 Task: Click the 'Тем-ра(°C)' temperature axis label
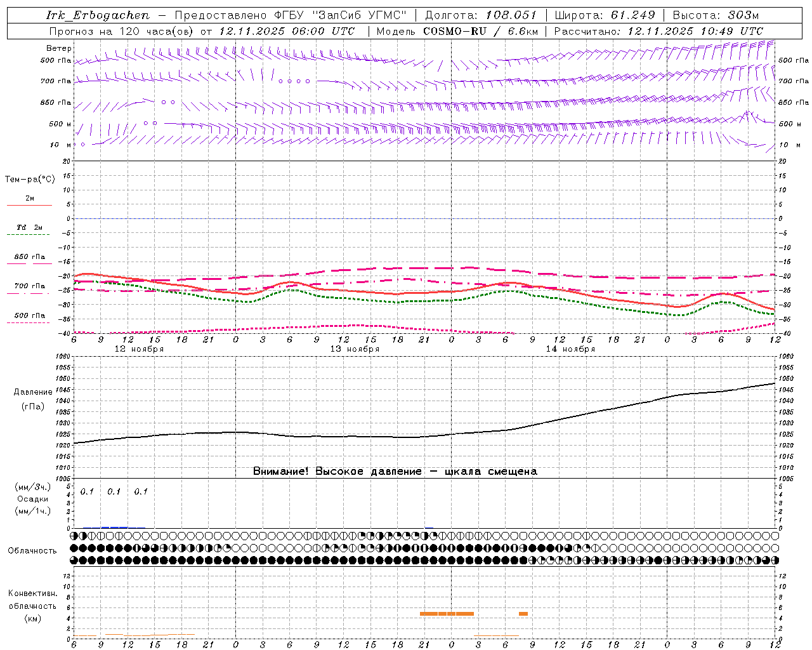(x=30, y=180)
